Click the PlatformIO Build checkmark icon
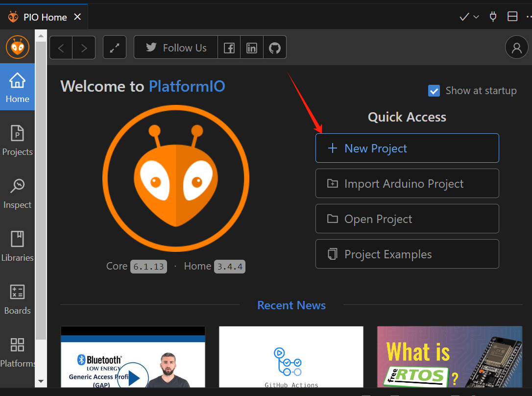The height and width of the screenshot is (396, 532). [464, 17]
